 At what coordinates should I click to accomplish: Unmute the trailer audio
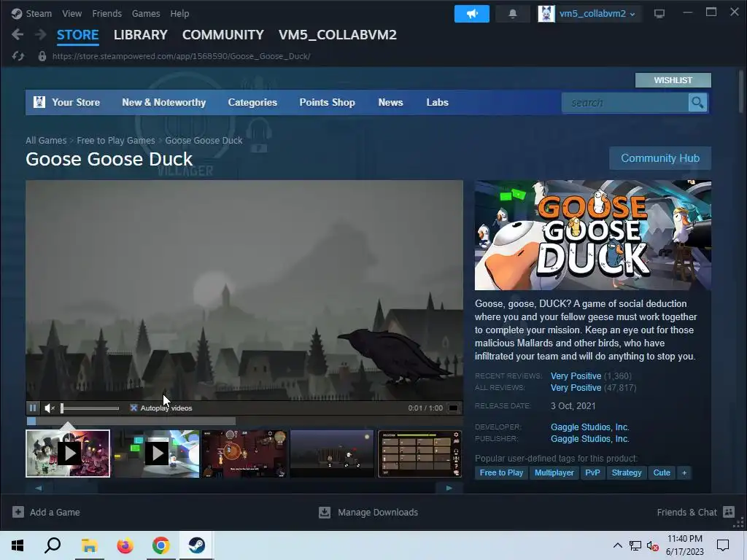point(50,408)
